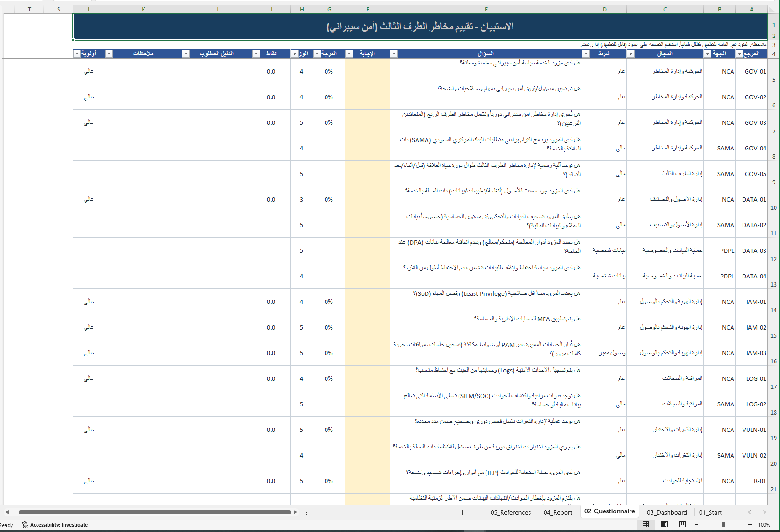This screenshot has height=532, width=780.
Task: Open the 04_Report sheet tab
Action: click(557, 512)
